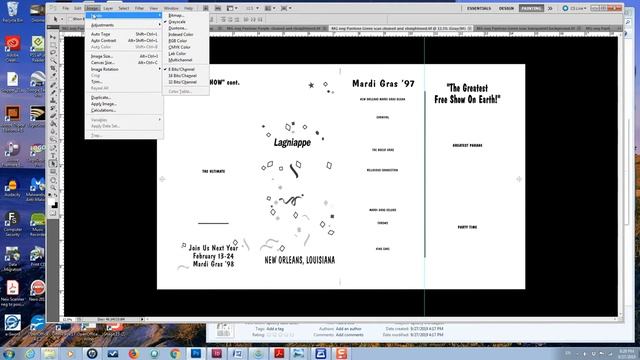Click 'Add an author' in Explorer details
640x360 pixels.
[x=348, y=329]
